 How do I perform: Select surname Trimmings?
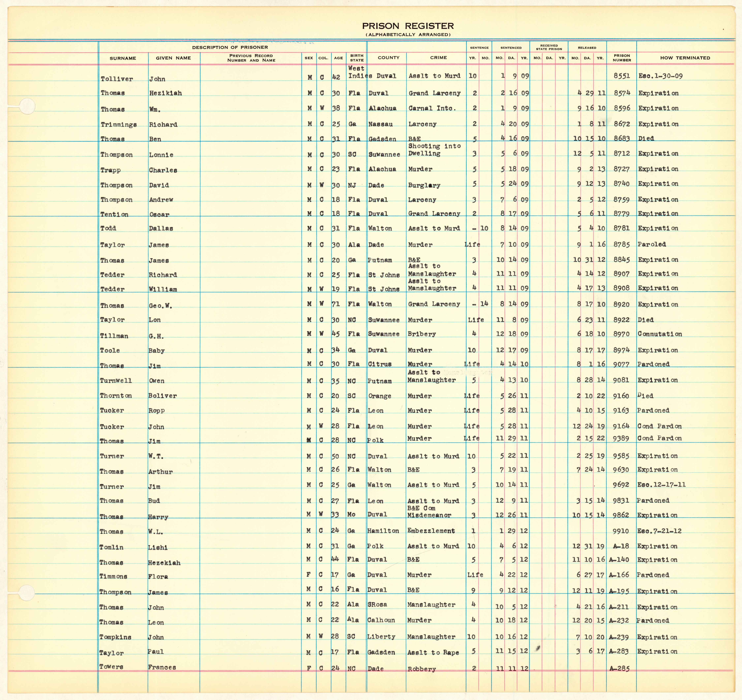tap(119, 125)
